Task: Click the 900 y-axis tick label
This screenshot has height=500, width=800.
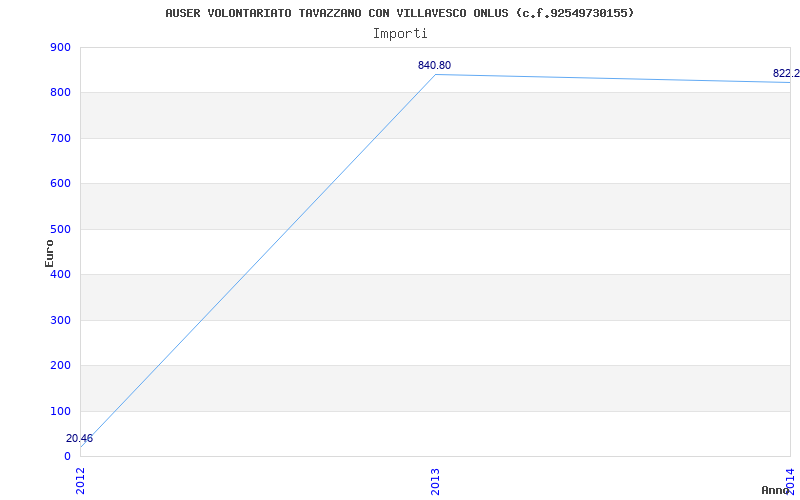Action: point(60,47)
